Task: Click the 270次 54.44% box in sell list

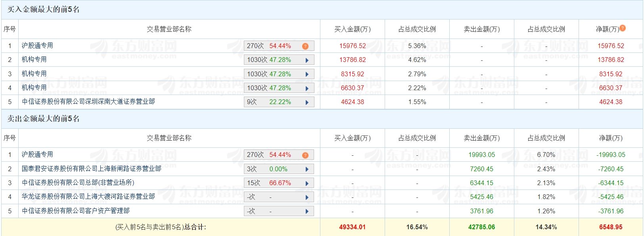Action: [279, 155]
